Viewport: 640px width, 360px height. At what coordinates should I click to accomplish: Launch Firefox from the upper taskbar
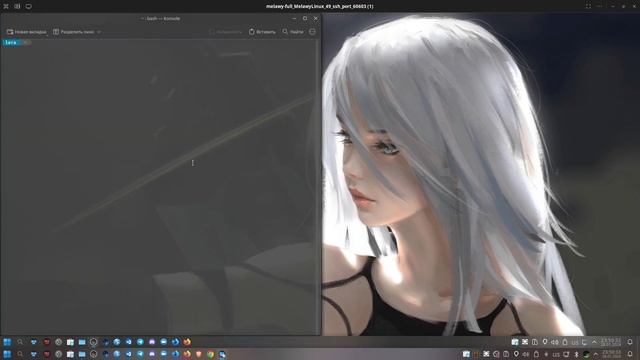pyautogui.click(x=187, y=342)
